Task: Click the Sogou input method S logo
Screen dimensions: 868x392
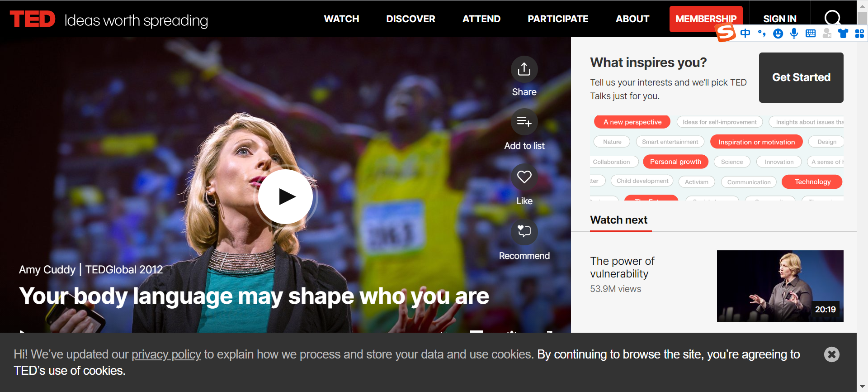Action: (726, 33)
